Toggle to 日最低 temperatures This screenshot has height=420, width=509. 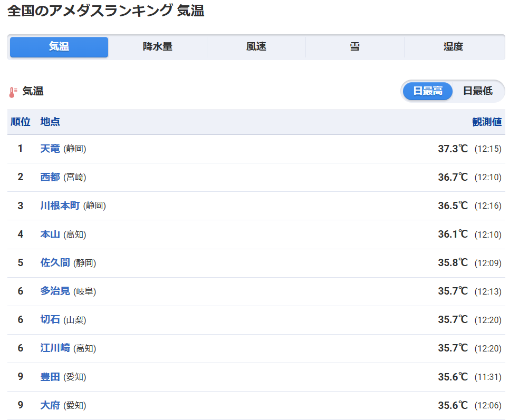click(x=477, y=91)
